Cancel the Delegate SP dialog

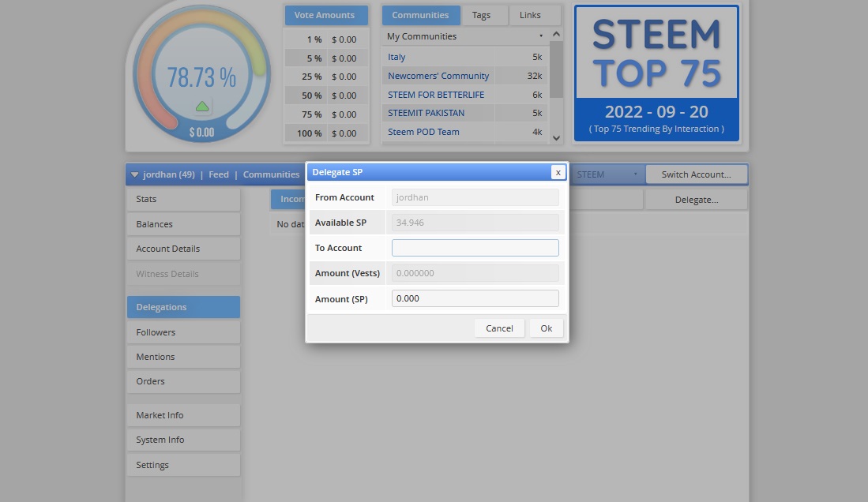tap(499, 328)
